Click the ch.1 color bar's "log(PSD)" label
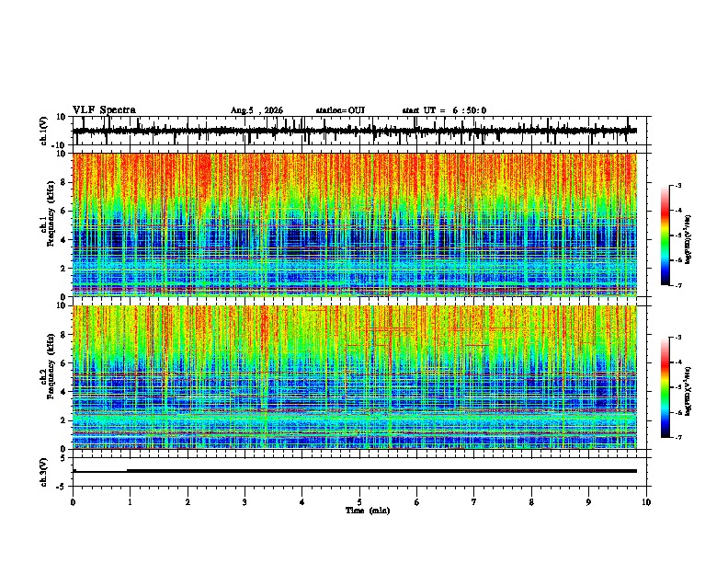728x563 pixels. pos(688,239)
